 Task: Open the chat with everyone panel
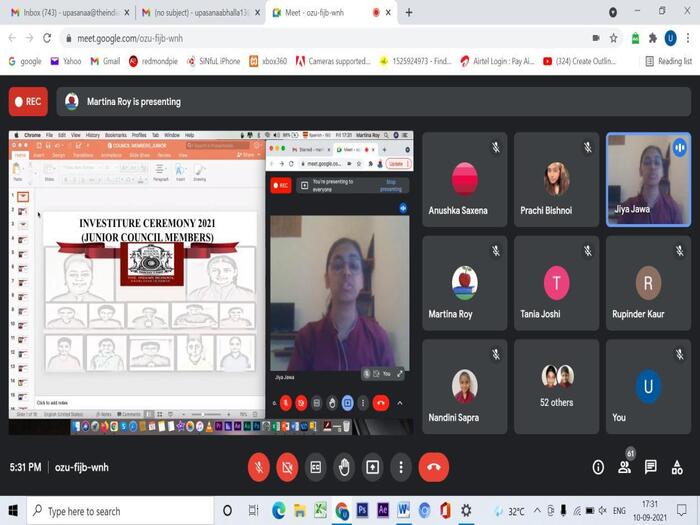651,467
